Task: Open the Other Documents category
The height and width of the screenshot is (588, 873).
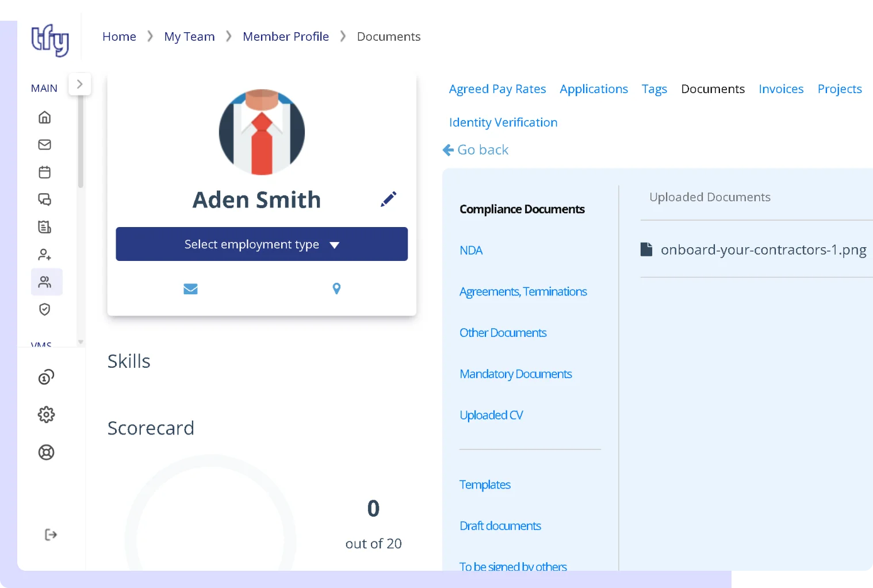Action: (x=503, y=333)
